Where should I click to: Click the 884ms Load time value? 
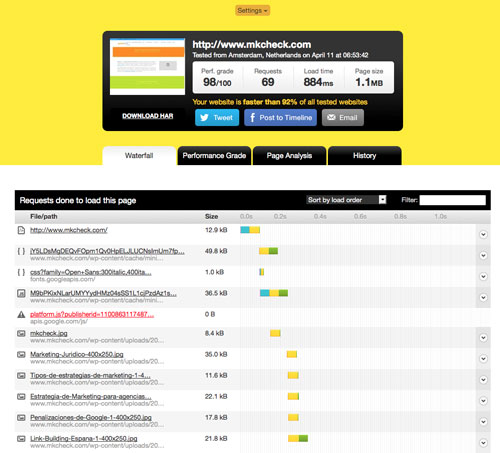pos(318,82)
